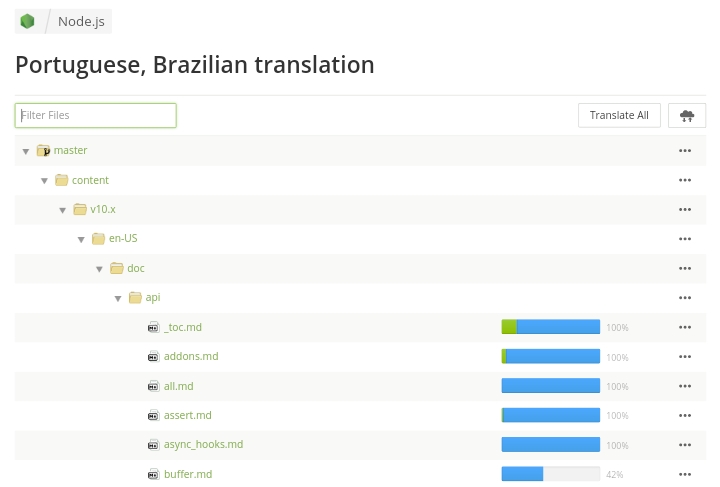Open the Node.js breadcrumb link
The height and width of the screenshot is (487, 720).
[81, 21]
